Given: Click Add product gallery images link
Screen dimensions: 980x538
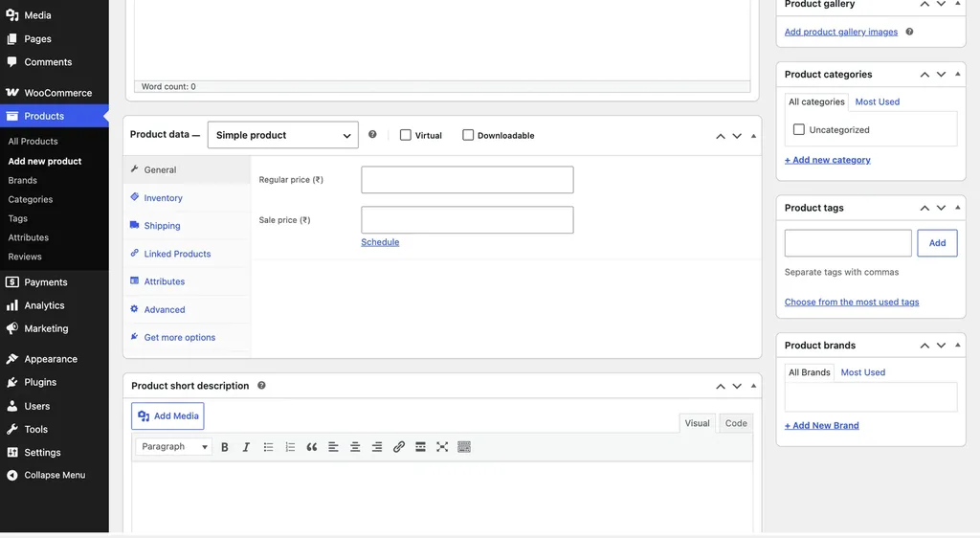Looking at the screenshot, I should click(841, 32).
